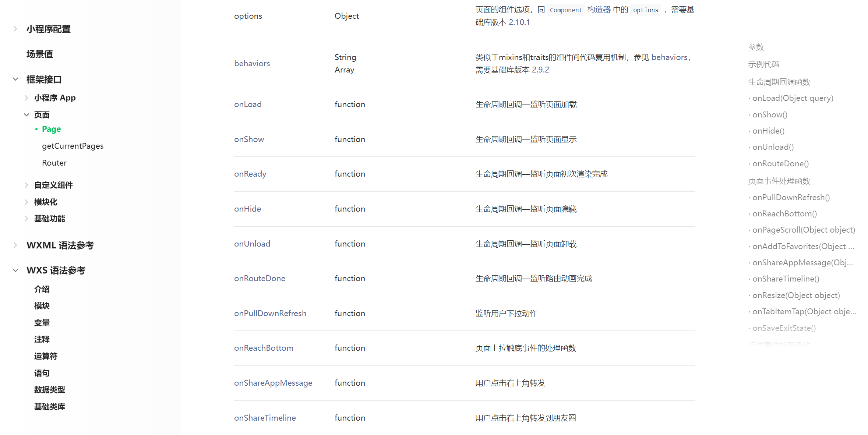
Task: Expand the 小程序配置 chevron
Action: coord(15,29)
